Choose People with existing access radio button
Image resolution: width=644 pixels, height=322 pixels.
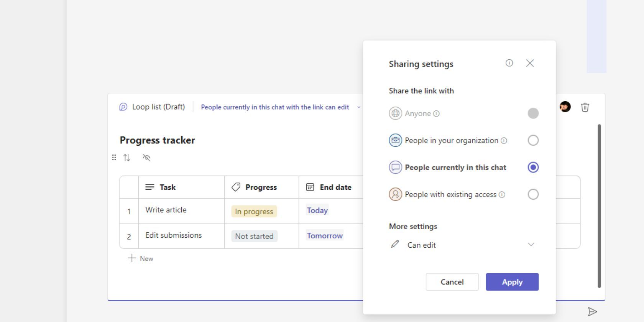point(533,194)
